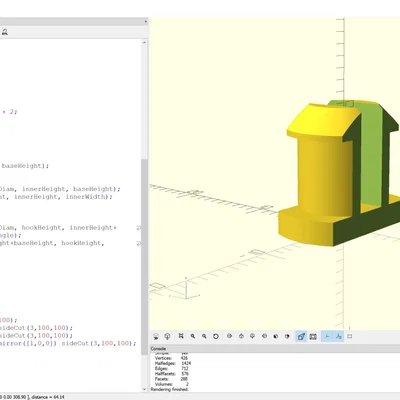Zoom in using the first magnifier icon
The image size is (400, 400).
(193, 336)
